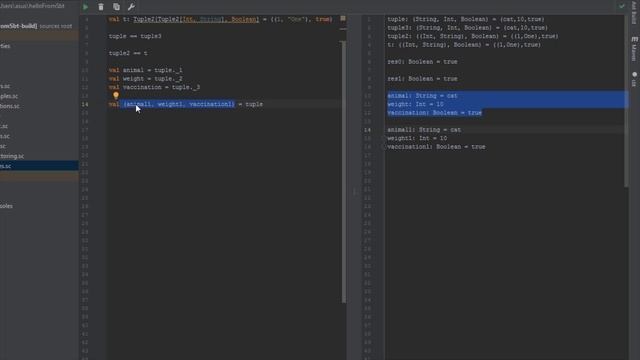Click output line 't: ((Int, String), Boolean)'
Screen dimensions: 640x360
click(x=464, y=45)
